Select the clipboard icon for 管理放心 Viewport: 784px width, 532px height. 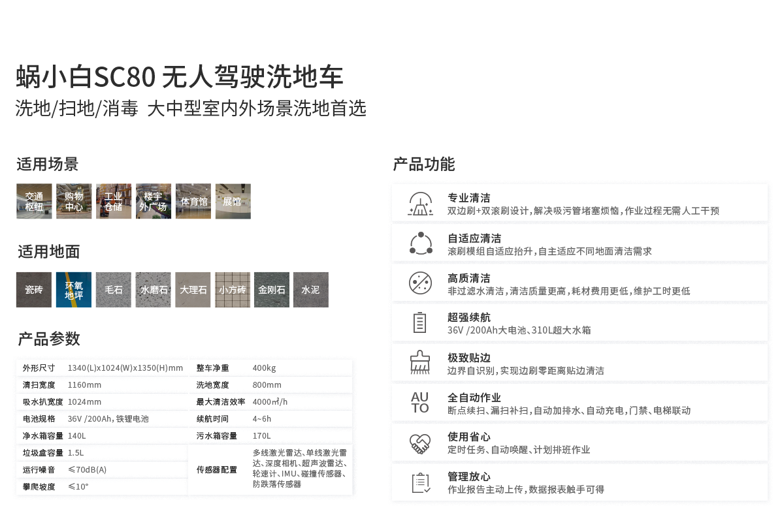420,482
